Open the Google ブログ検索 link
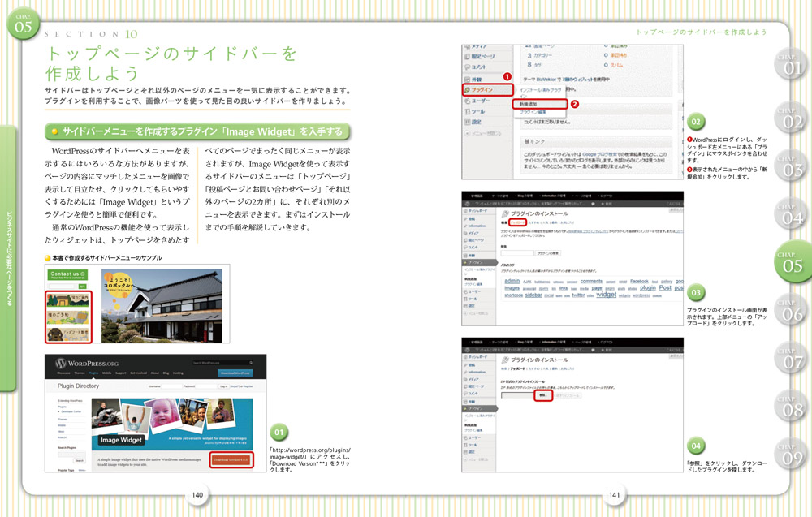The width and height of the screenshot is (812, 517). (601, 154)
